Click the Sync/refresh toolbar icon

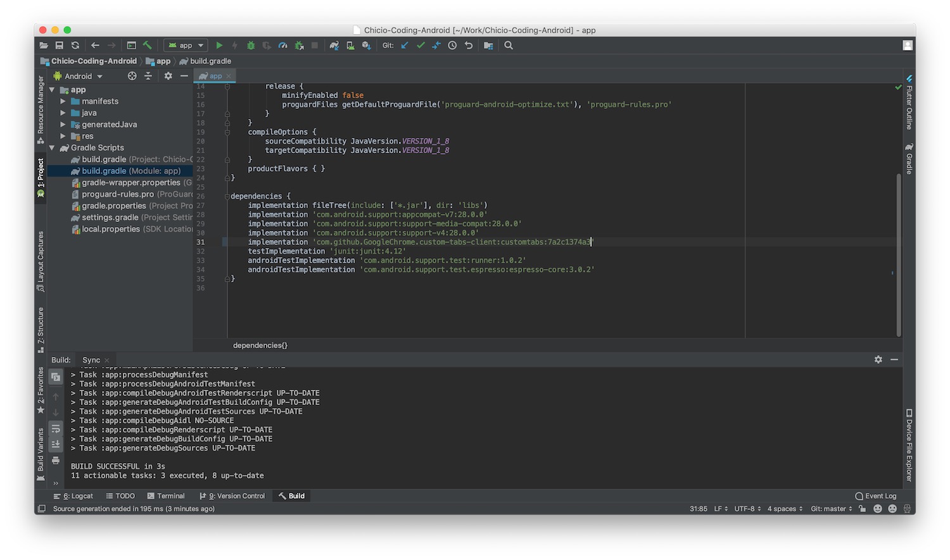click(75, 46)
